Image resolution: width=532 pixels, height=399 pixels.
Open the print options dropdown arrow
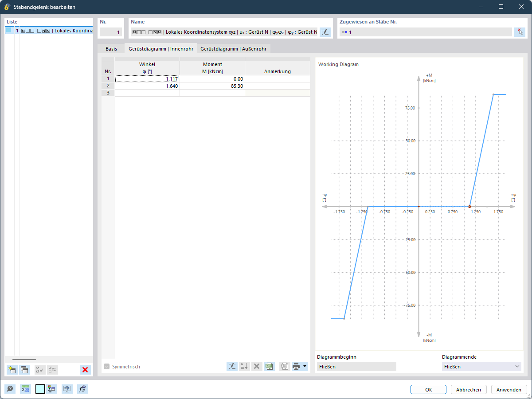click(305, 366)
